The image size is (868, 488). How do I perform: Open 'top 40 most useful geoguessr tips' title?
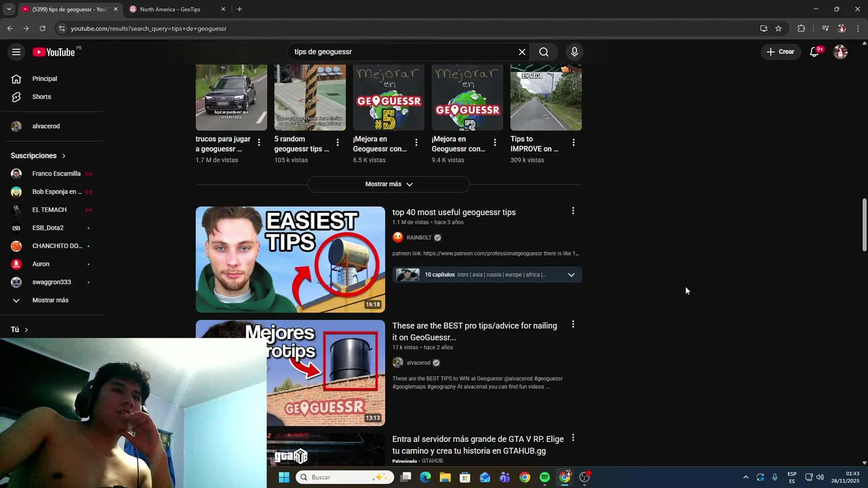tap(454, 212)
